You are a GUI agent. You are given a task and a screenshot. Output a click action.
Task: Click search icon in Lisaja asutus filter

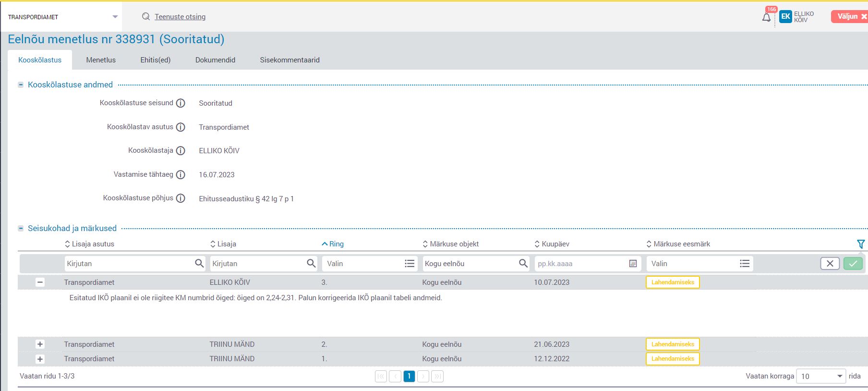(x=199, y=264)
